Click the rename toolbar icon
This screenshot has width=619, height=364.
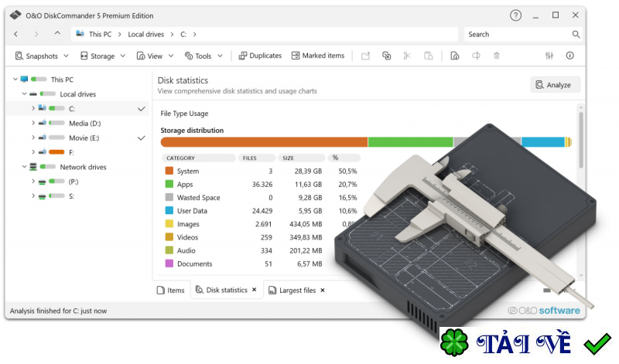(476, 56)
